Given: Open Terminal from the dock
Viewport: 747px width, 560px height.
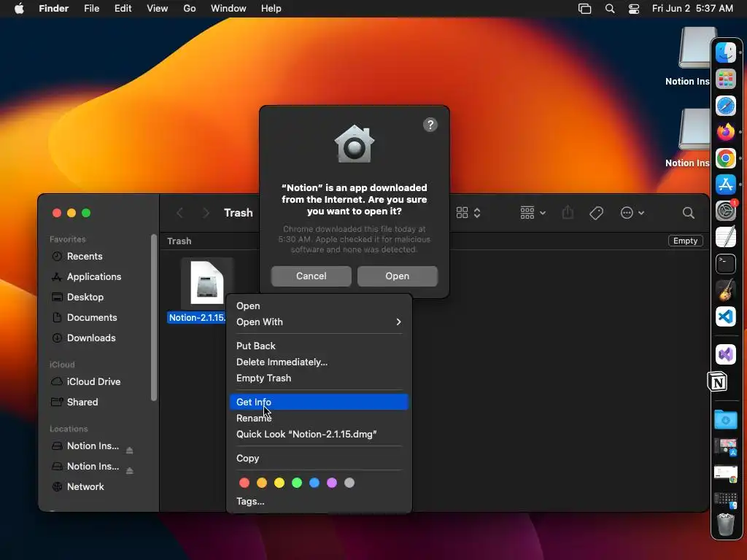Looking at the screenshot, I should coord(726,264).
